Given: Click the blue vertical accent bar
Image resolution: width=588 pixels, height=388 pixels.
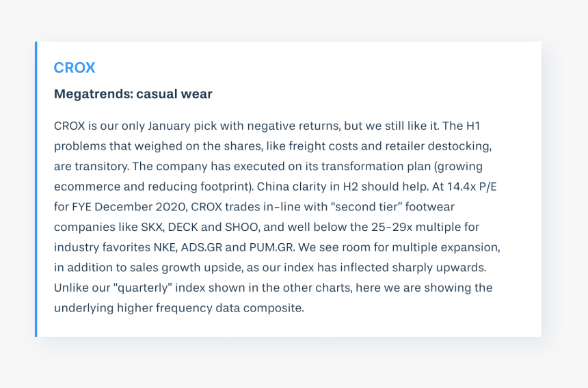Looking at the screenshot, I should (x=36, y=189).
